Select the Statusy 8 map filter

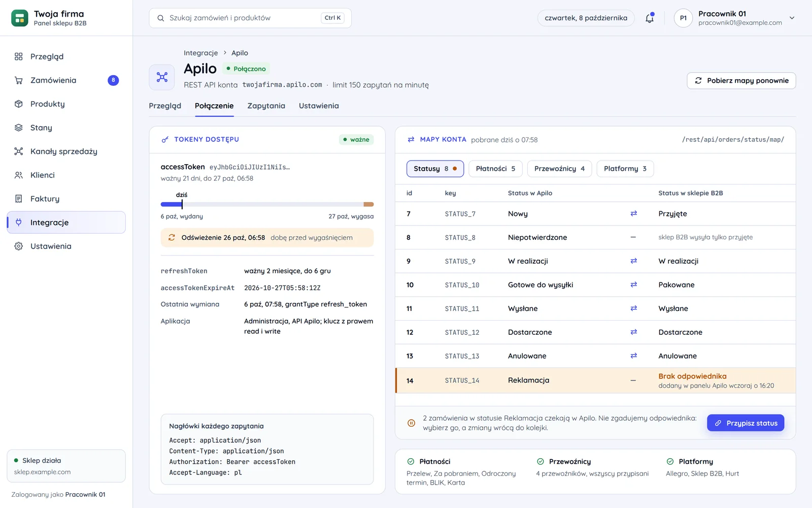[435, 169]
